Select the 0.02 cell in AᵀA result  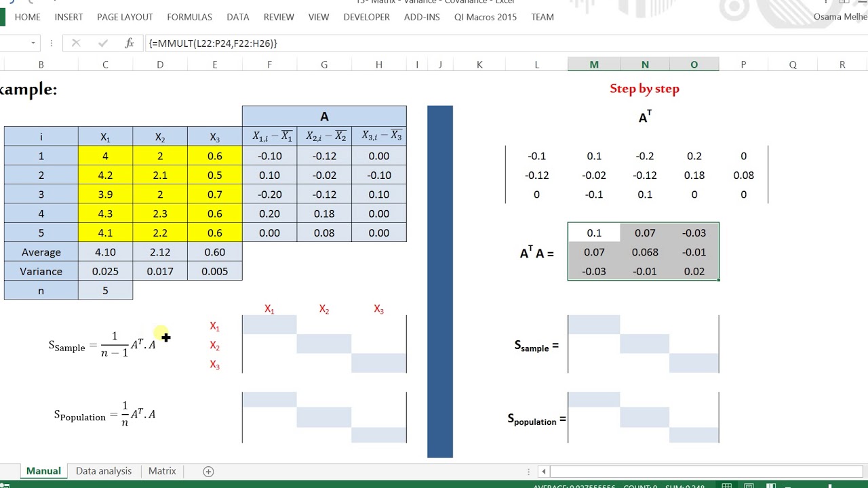[x=694, y=271]
